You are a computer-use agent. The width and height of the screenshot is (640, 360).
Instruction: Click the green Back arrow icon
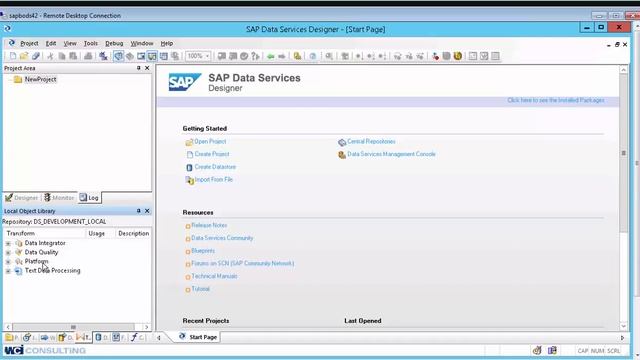point(270,56)
